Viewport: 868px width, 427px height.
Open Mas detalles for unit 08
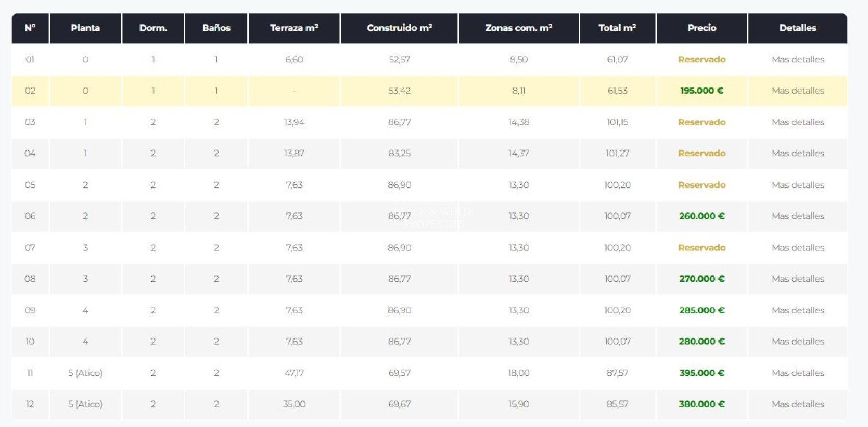point(797,279)
